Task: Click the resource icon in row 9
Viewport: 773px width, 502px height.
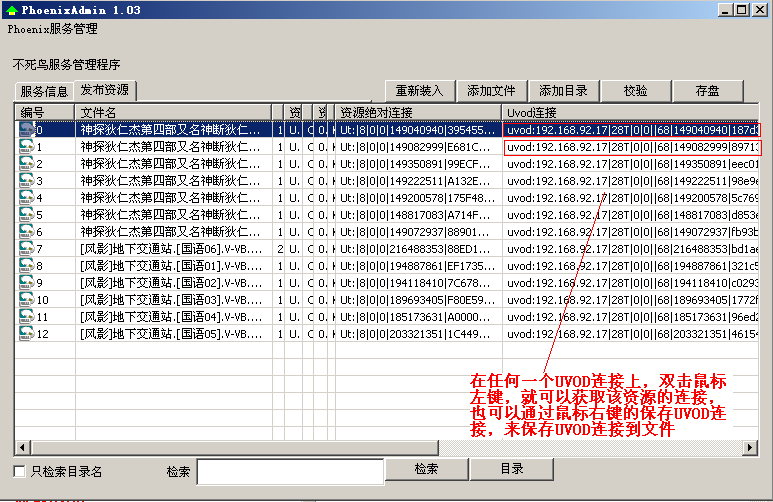Action: [27, 283]
